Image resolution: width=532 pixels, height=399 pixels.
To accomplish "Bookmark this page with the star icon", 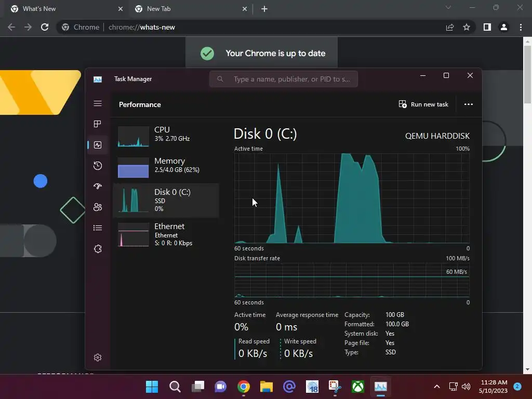I will (x=467, y=27).
